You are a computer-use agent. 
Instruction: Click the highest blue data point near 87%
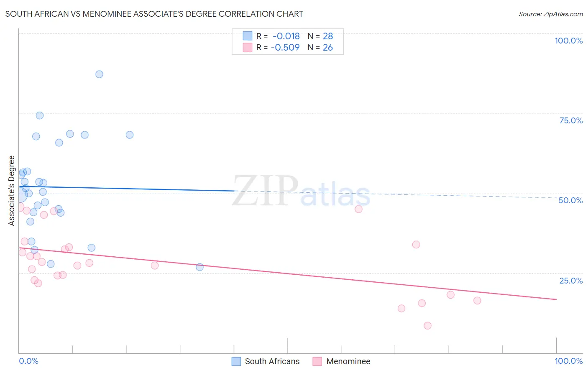(99, 74)
